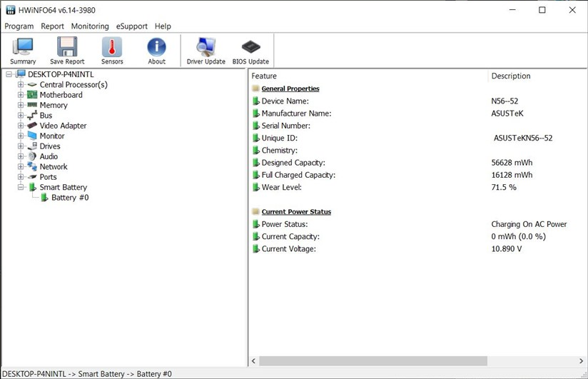Expand the Bus node

tap(21, 115)
